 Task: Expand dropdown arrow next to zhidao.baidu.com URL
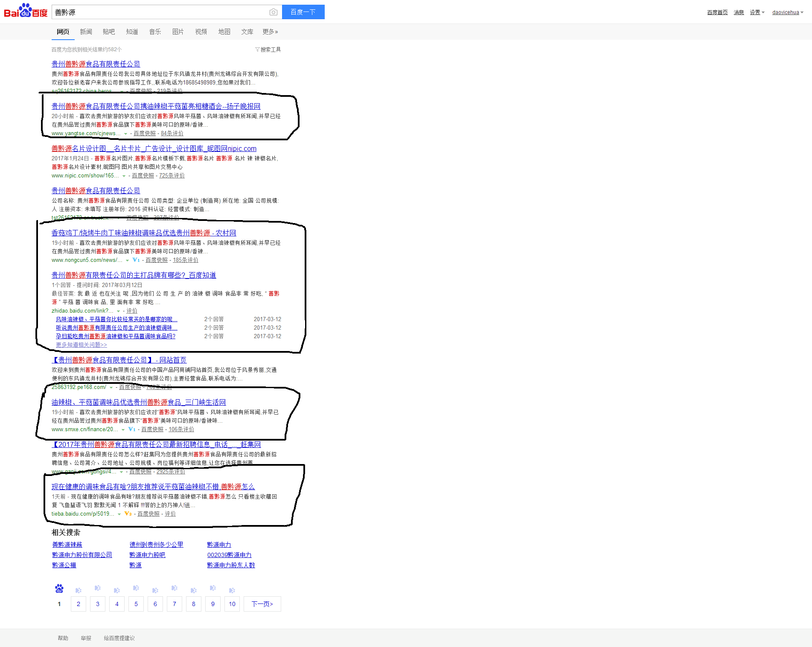click(x=118, y=311)
